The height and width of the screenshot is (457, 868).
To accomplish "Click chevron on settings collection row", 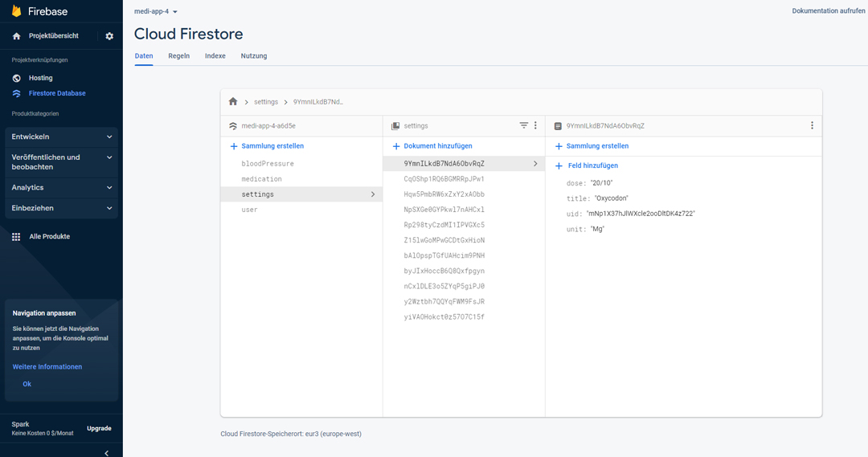I will click(373, 194).
